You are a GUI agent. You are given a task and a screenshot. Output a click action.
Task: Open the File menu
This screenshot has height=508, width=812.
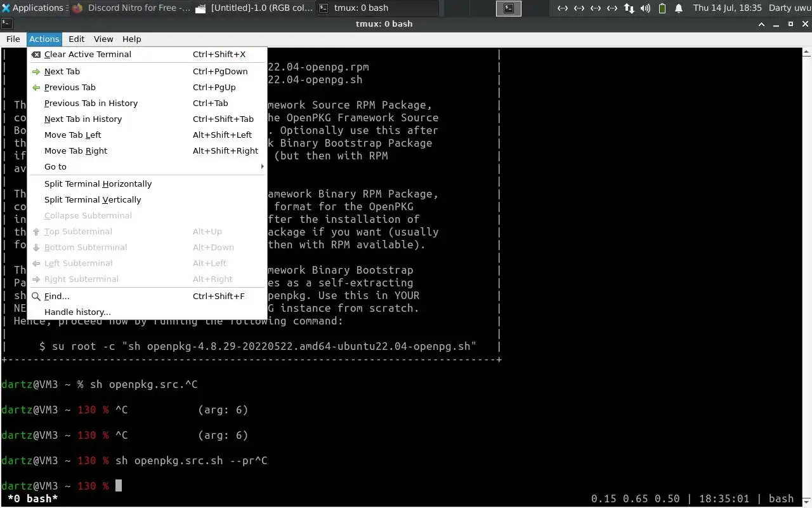tap(13, 39)
